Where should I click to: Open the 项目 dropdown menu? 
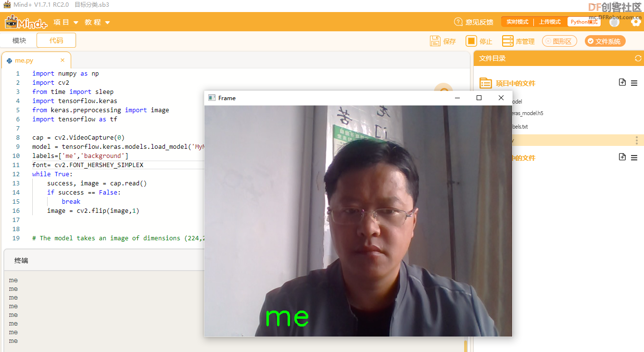point(66,22)
